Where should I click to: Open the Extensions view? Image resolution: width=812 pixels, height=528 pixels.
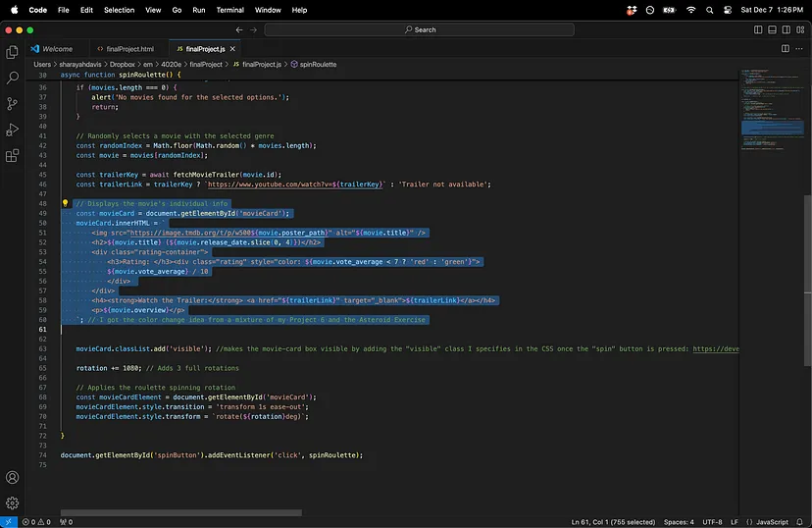tap(13, 155)
